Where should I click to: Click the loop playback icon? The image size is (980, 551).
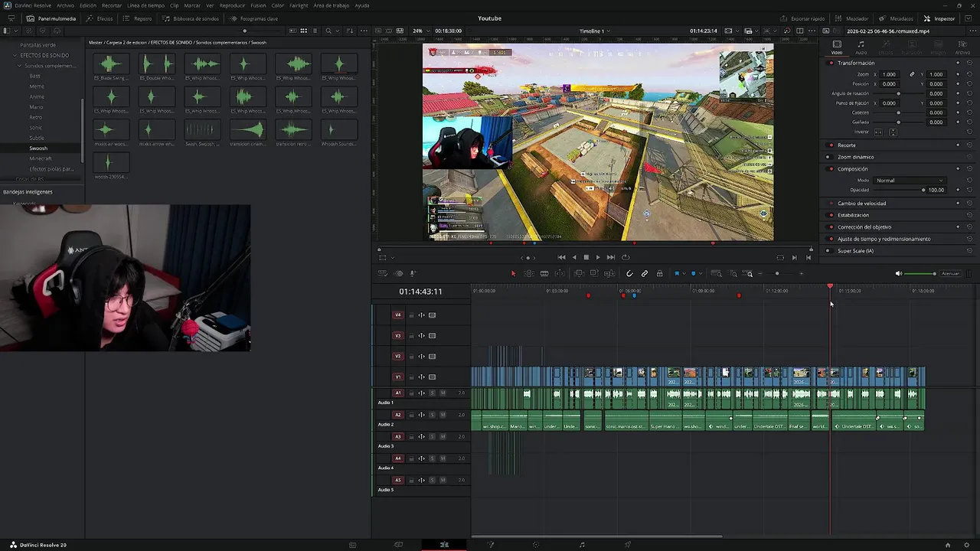coord(626,257)
